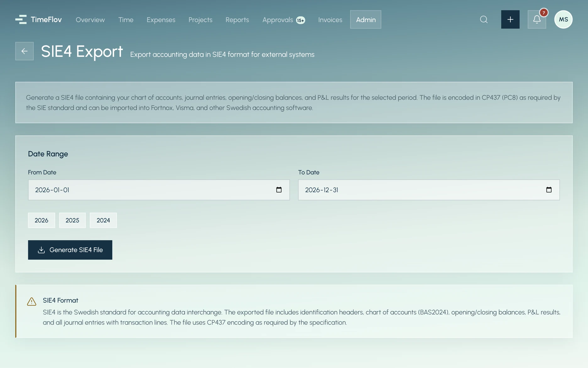The height and width of the screenshot is (368, 588).
Task: Open the Reports section
Action: 237,20
